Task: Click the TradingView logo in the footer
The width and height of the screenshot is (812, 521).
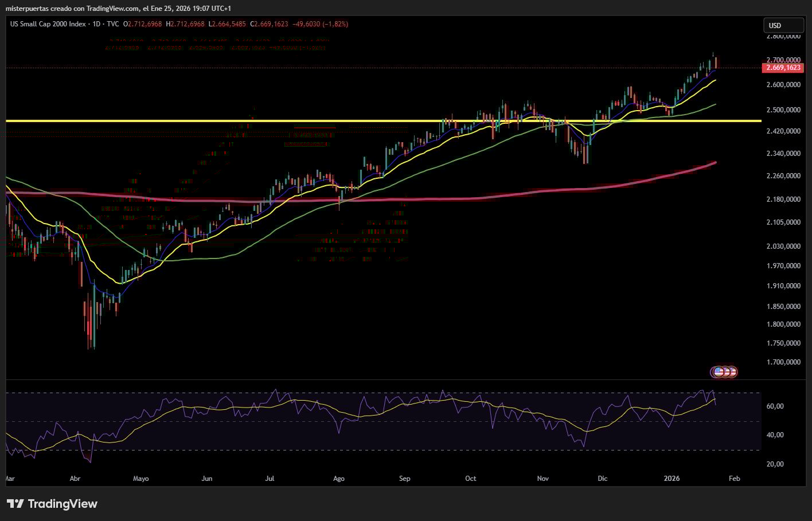Action: click(52, 504)
